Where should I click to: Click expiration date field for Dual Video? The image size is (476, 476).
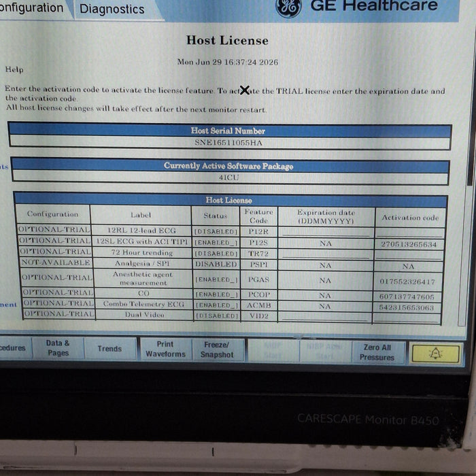click(x=325, y=317)
